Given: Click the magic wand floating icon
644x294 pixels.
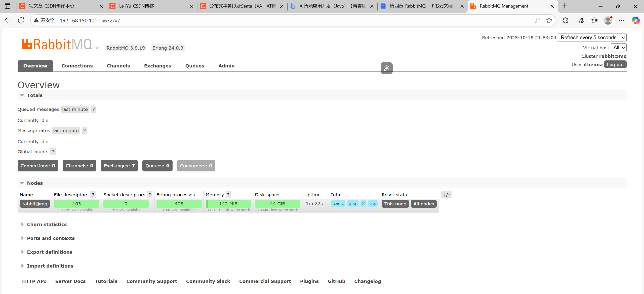Looking at the screenshot, I should tap(386, 68).
